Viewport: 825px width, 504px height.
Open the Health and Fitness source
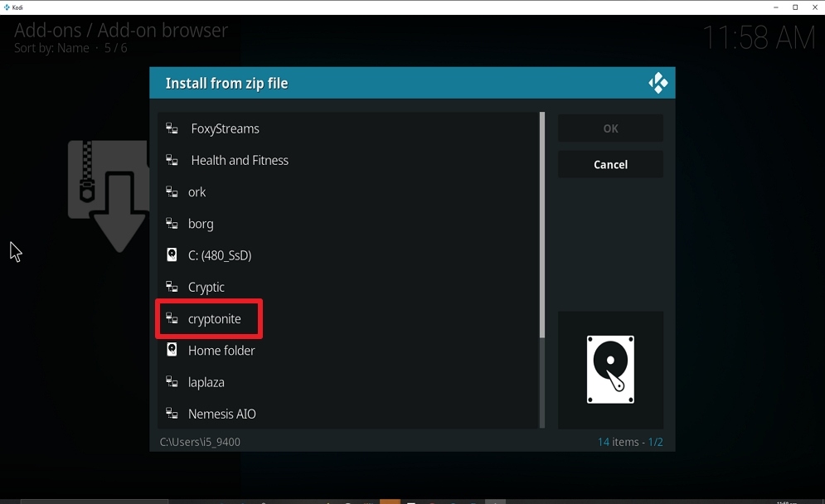click(348, 160)
